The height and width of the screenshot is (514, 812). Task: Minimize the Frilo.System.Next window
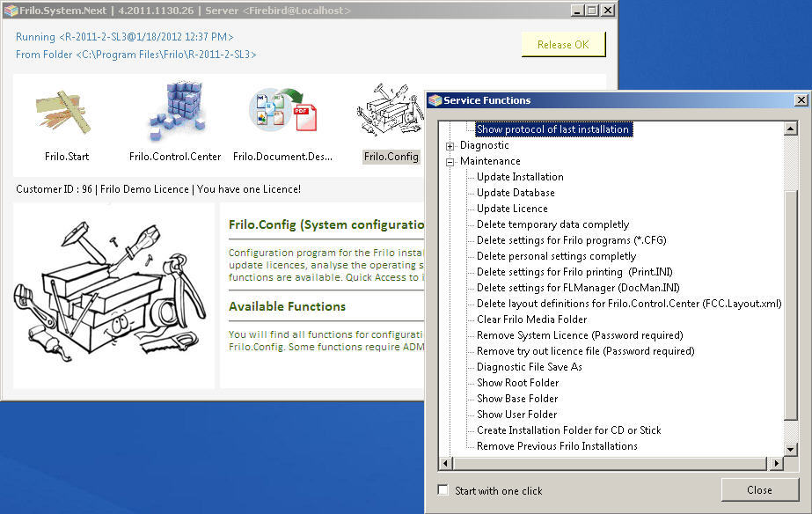point(577,11)
